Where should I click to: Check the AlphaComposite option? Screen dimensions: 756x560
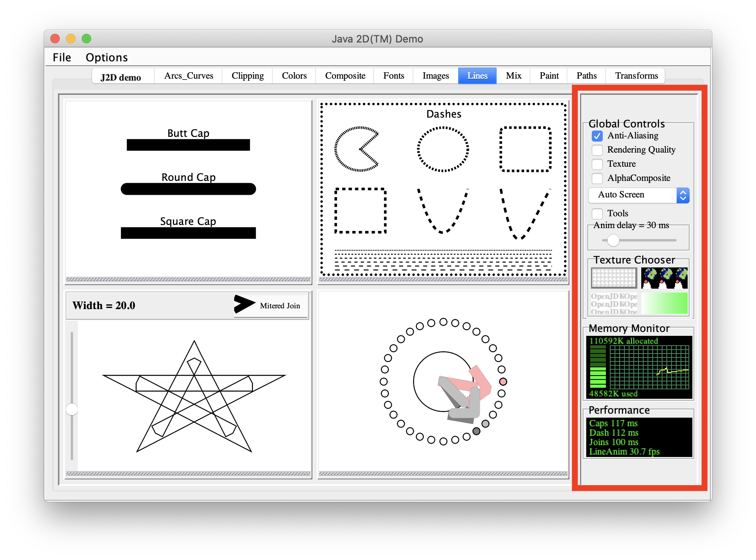click(x=597, y=178)
